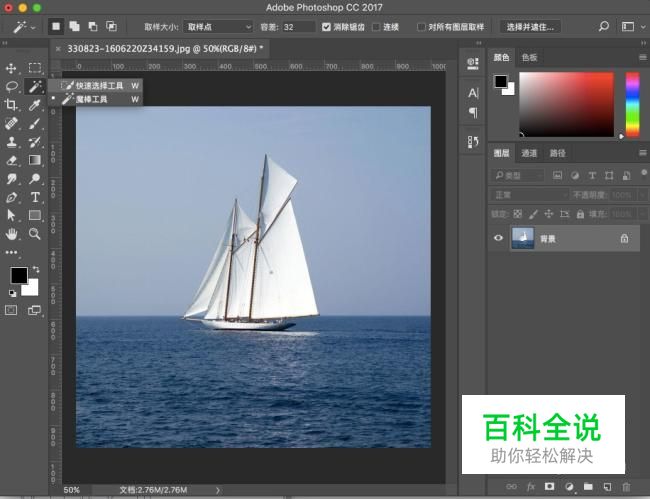
Task: Click the foreground color swatch in toolbar
Action: (18, 275)
